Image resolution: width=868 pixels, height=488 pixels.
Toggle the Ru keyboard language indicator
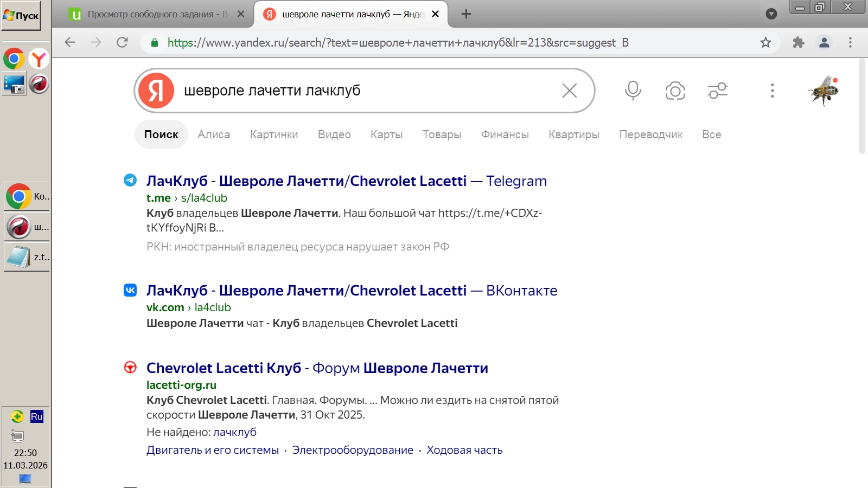point(36,416)
